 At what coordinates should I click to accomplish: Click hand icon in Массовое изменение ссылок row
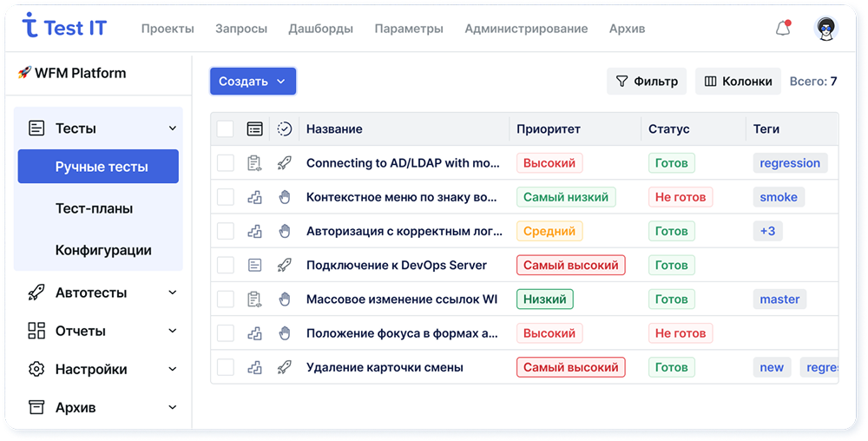[x=284, y=299]
